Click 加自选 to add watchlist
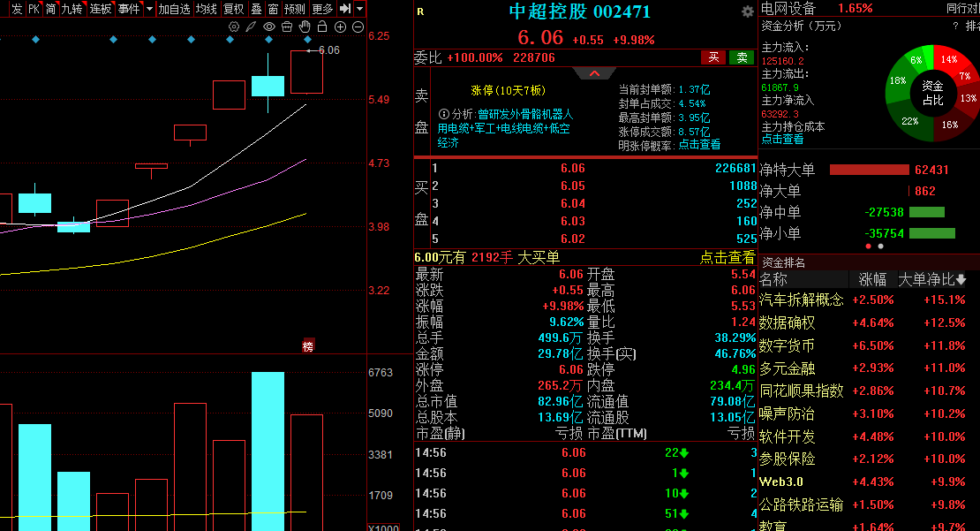Image resolution: width=980 pixels, height=531 pixels. (x=175, y=9)
